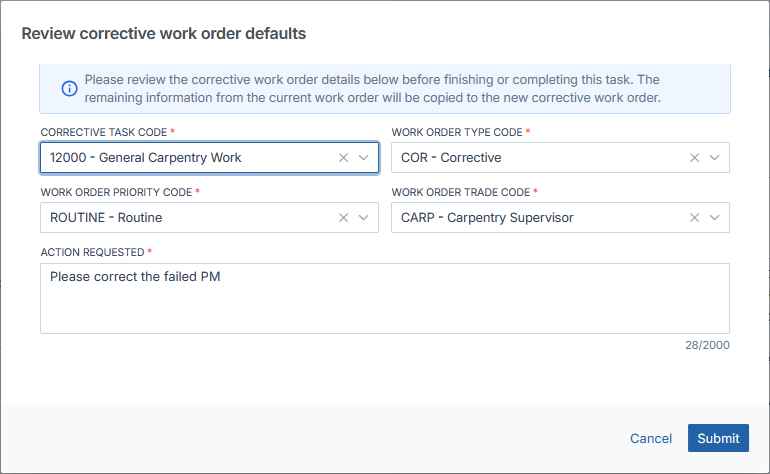Expand the Work Order Type Code chevron

click(x=715, y=158)
